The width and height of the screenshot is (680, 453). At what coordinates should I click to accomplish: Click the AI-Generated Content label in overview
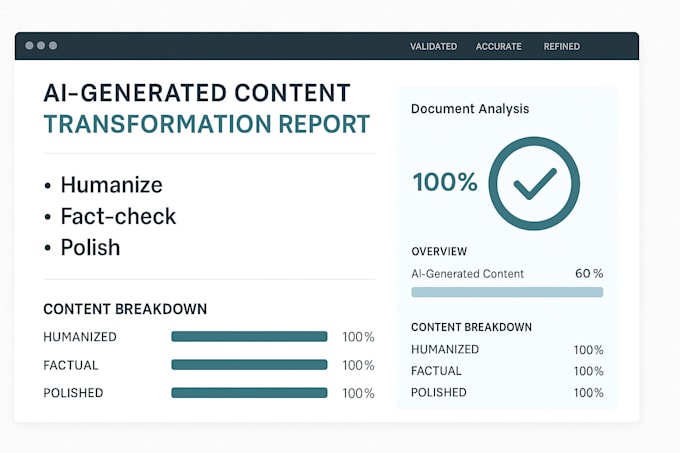(468, 274)
